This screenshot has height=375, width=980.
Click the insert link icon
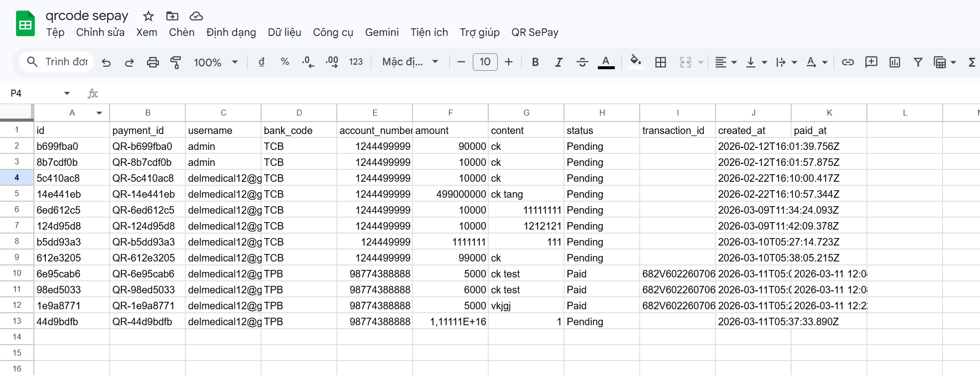(x=847, y=62)
